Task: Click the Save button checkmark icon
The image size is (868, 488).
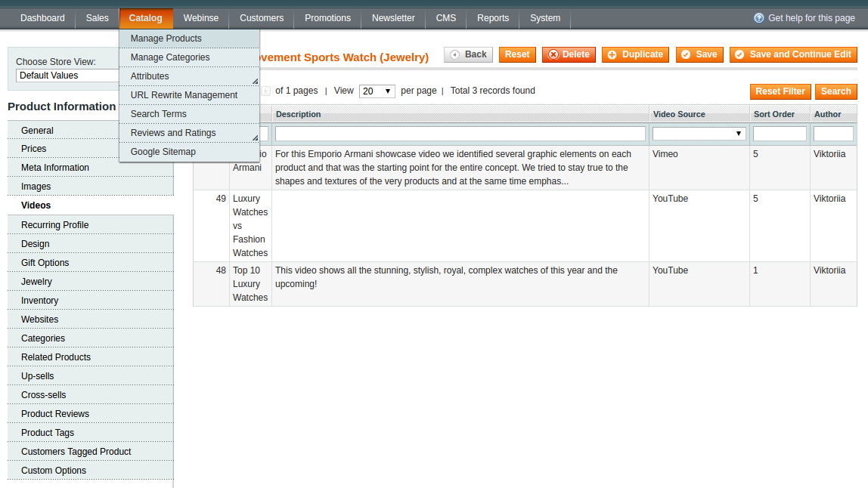Action: click(686, 55)
